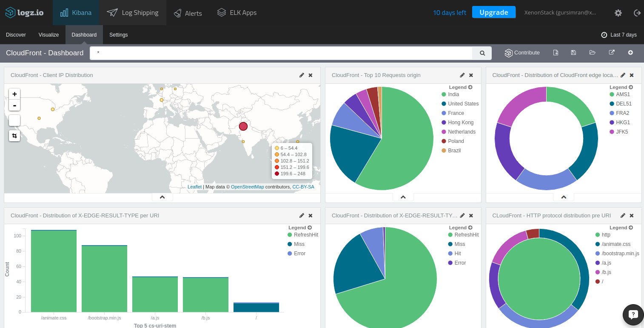This screenshot has width=644, height=328.
Task: Edit the Client IP Distribution panel
Action: click(x=302, y=75)
